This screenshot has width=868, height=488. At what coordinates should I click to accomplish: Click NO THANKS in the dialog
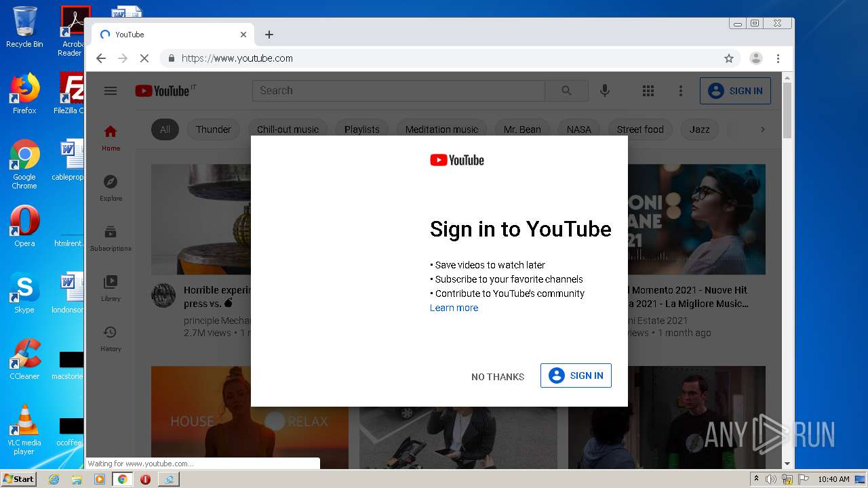(x=498, y=376)
